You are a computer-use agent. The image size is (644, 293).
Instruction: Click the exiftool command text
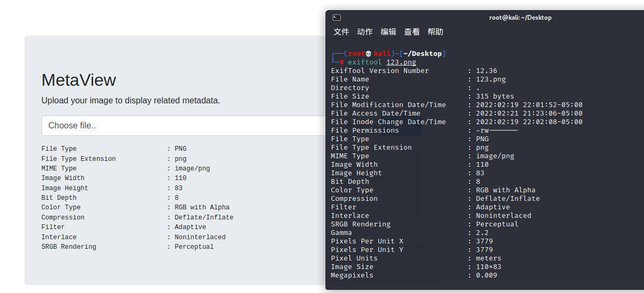coord(365,62)
